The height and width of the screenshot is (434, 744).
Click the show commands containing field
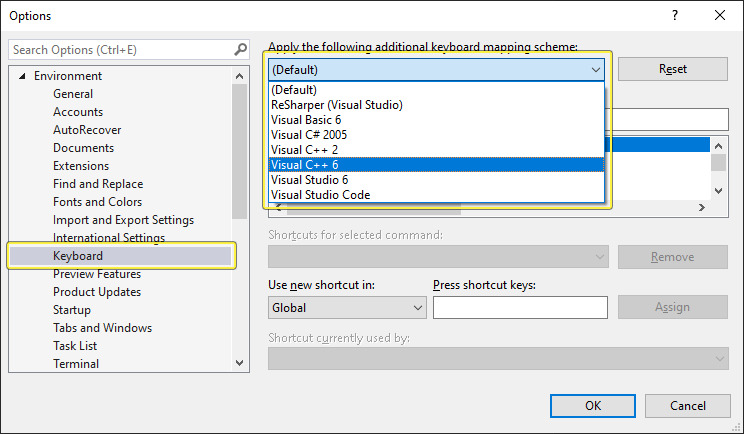(669, 120)
